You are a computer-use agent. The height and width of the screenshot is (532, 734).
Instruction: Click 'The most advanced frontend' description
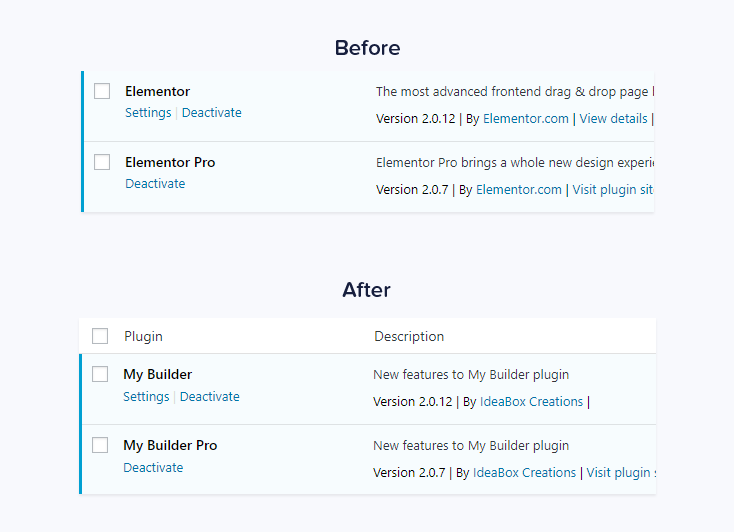point(515,92)
